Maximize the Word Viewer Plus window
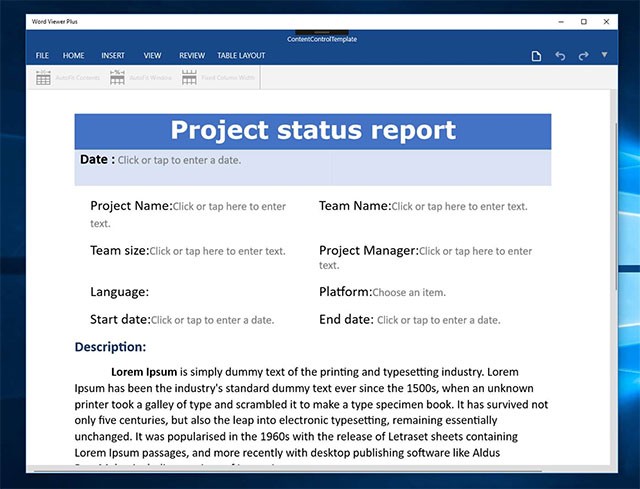Screen dimensions: 640x489 pos(584,22)
